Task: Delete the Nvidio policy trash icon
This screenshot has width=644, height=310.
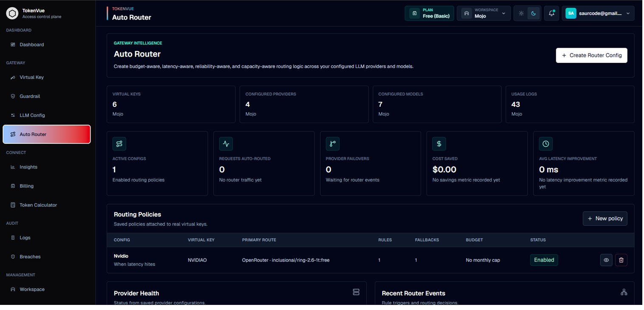Action: pyautogui.click(x=621, y=260)
